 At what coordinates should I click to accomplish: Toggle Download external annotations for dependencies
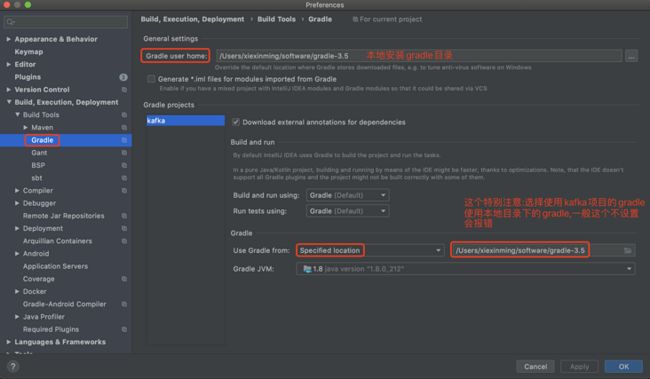(236, 122)
